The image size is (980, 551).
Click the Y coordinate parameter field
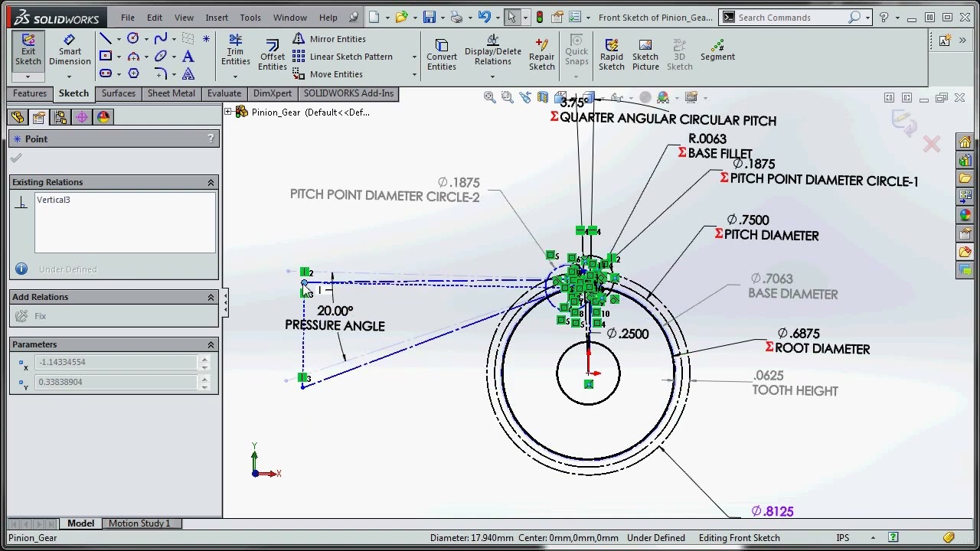(116, 382)
